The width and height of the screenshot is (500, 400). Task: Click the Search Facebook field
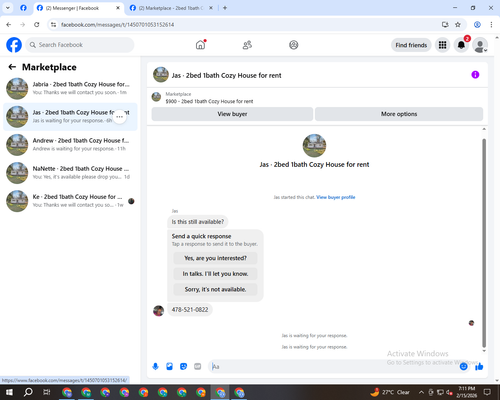[80, 45]
